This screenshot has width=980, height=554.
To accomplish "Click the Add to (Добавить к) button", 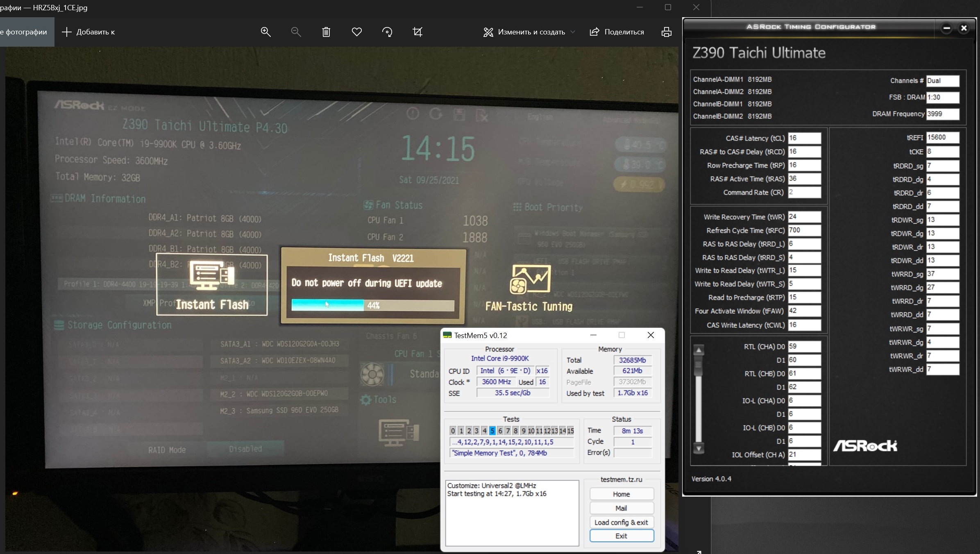I will pyautogui.click(x=88, y=32).
